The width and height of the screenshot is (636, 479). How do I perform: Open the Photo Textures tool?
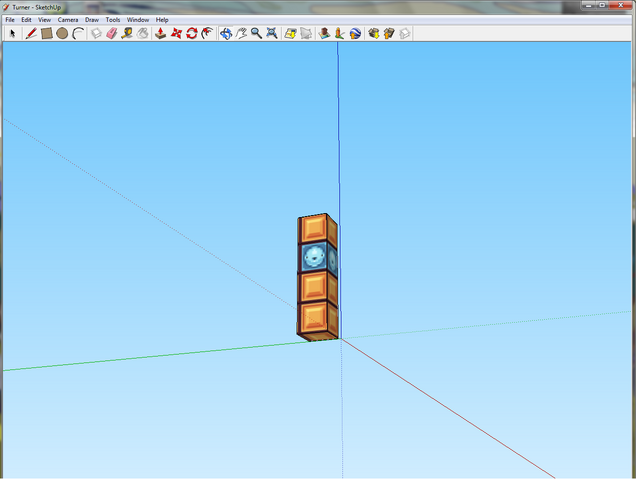point(339,33)
